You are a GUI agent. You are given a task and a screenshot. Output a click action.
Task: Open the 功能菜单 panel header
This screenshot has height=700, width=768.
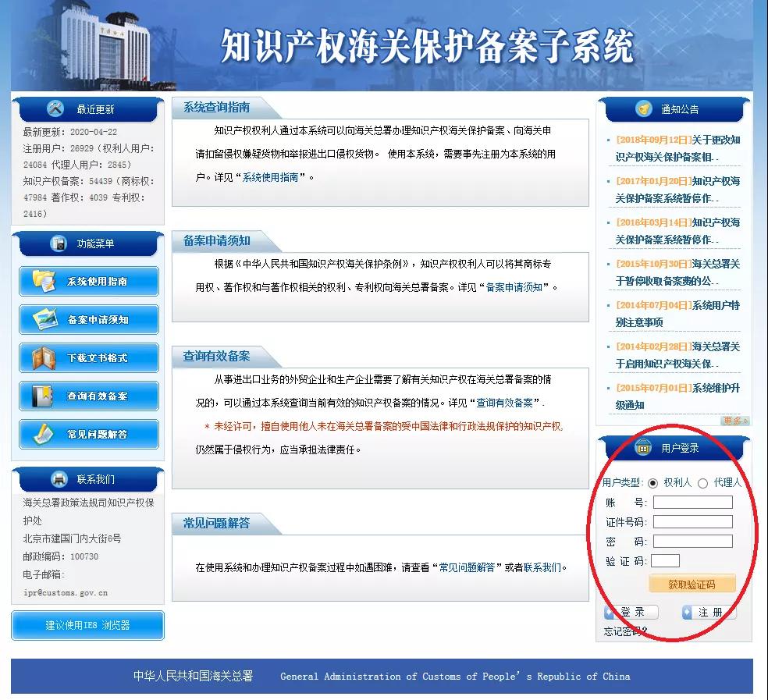click(86, 244)
